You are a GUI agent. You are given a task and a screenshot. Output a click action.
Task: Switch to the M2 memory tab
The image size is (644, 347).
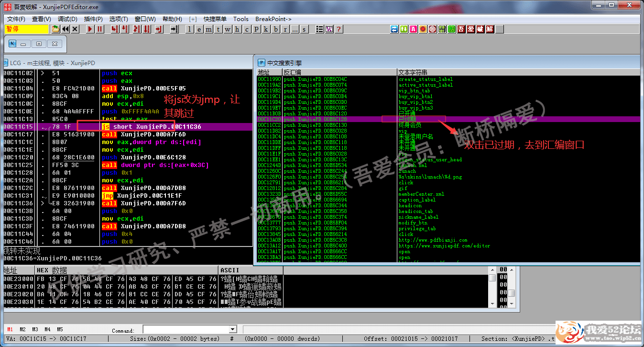coord(22,330)
